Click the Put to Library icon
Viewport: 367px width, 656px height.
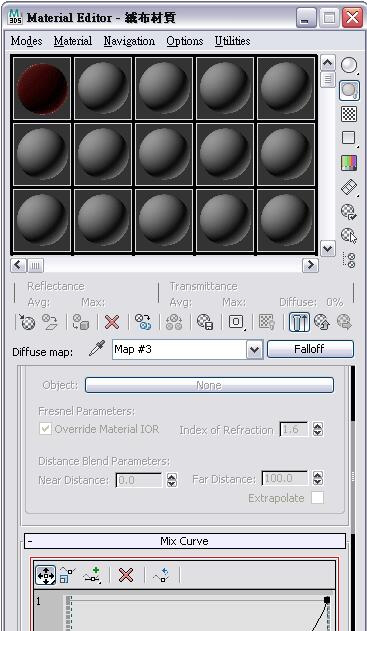[x=205, y=322]
